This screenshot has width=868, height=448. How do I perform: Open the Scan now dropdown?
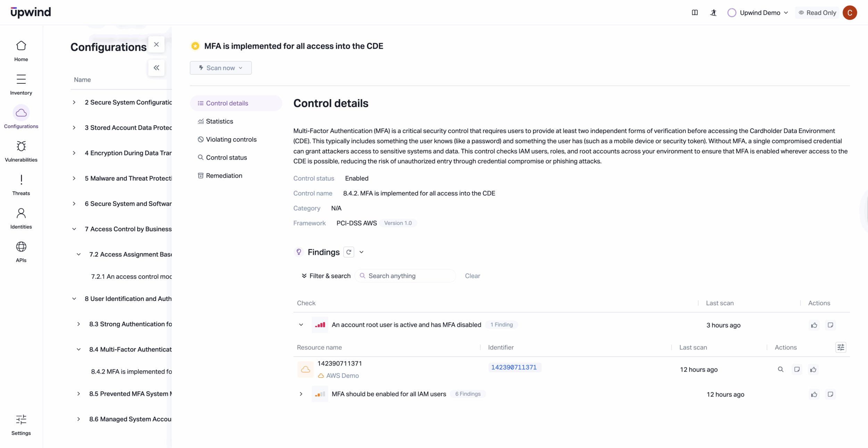[221, 68]
